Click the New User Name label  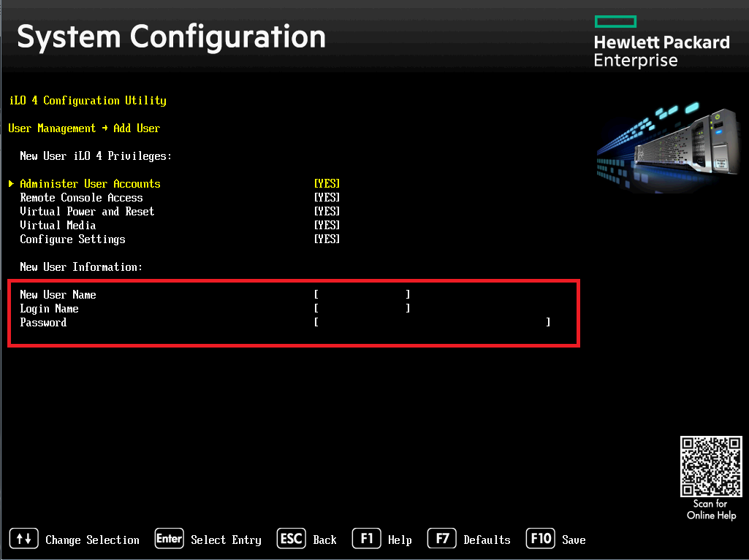(x=58, y=295)
